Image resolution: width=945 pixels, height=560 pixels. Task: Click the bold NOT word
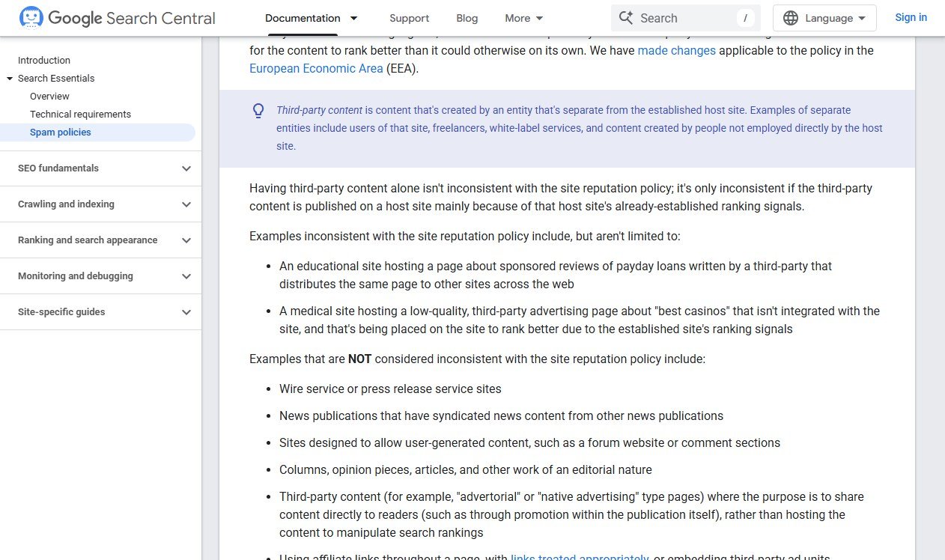pos(359,359)
